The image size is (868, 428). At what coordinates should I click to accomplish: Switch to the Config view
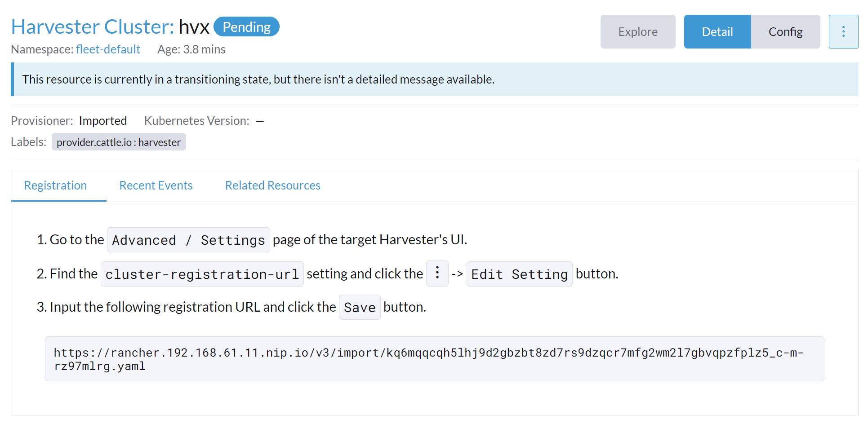coord(785,31)
